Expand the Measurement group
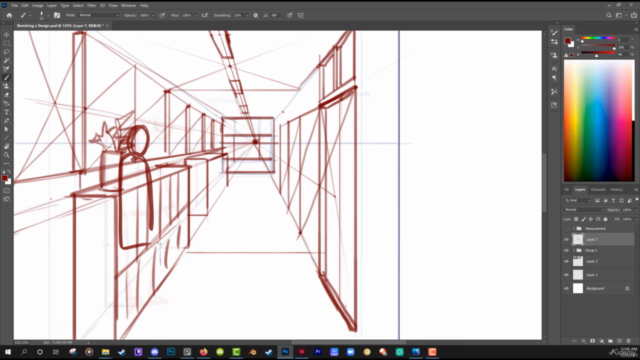640x360 pixels. (x=574, y=229)
